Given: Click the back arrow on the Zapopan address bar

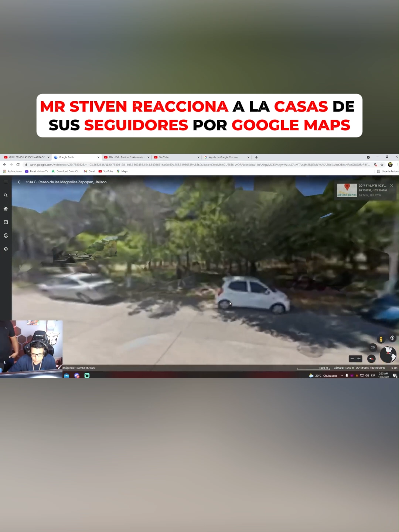Looking at the screenshot, I should click(19, 182).
